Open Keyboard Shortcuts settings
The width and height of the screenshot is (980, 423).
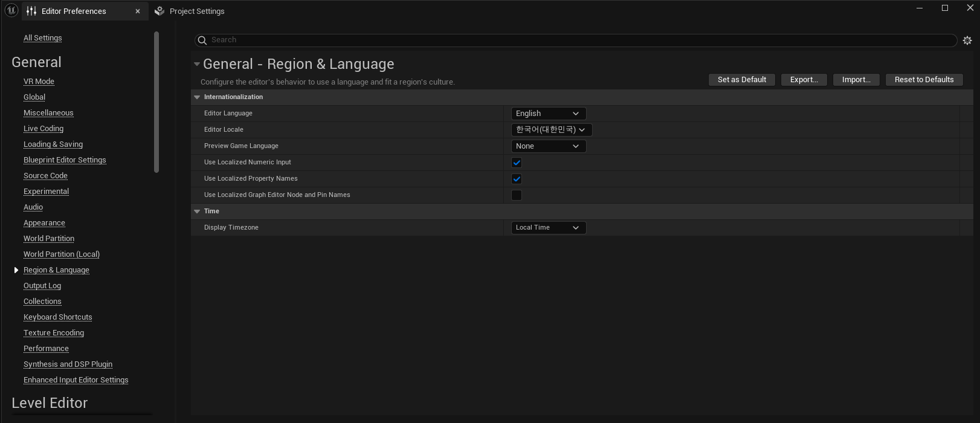tap(58, 317)
